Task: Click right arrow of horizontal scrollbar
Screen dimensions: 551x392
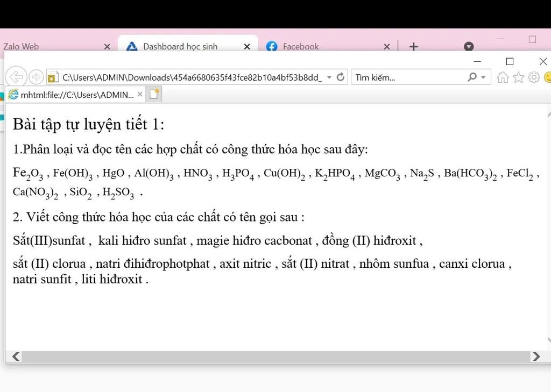Action: pos(536,357)
